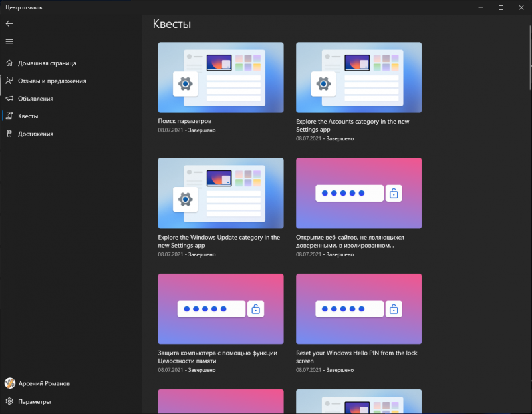The width and height of the screenshot is (532, 414).
Task: Open the Защита компьютера quest thumbnail
Action: pyautogui.click(x=221, y=309)
